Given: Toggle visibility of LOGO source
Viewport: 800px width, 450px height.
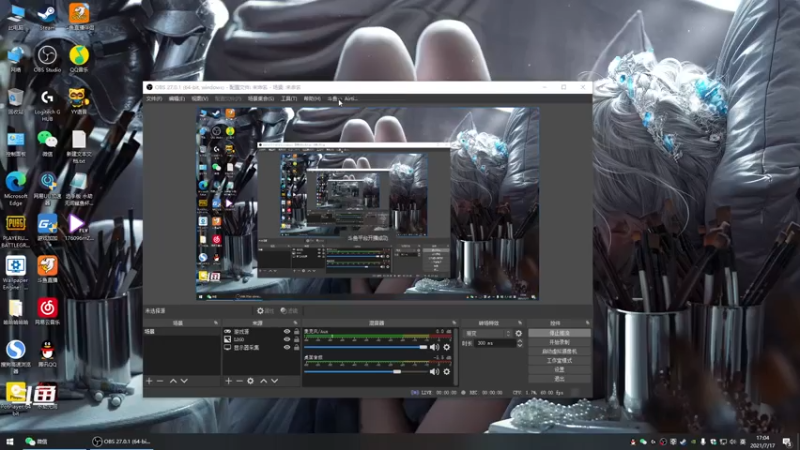Looking at the screenshot, I should (287, 339).
